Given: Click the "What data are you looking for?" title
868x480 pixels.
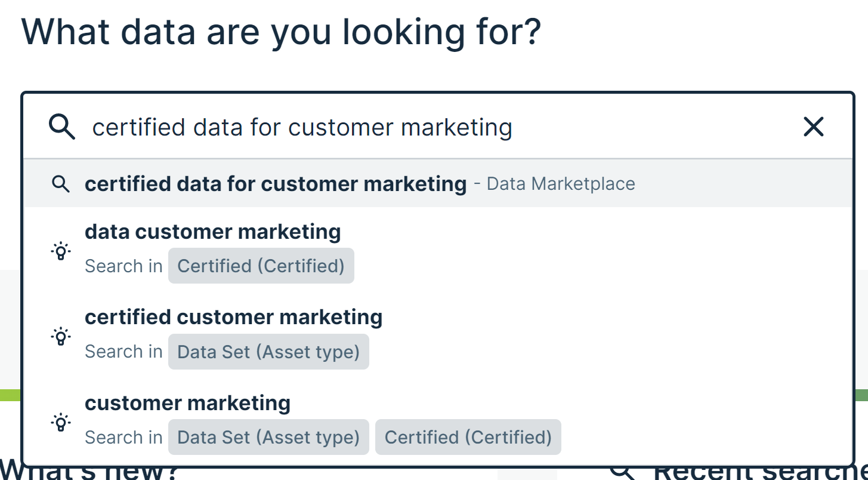Looking at the screenshot, I should pyautogui.click(x=281, y=31).
